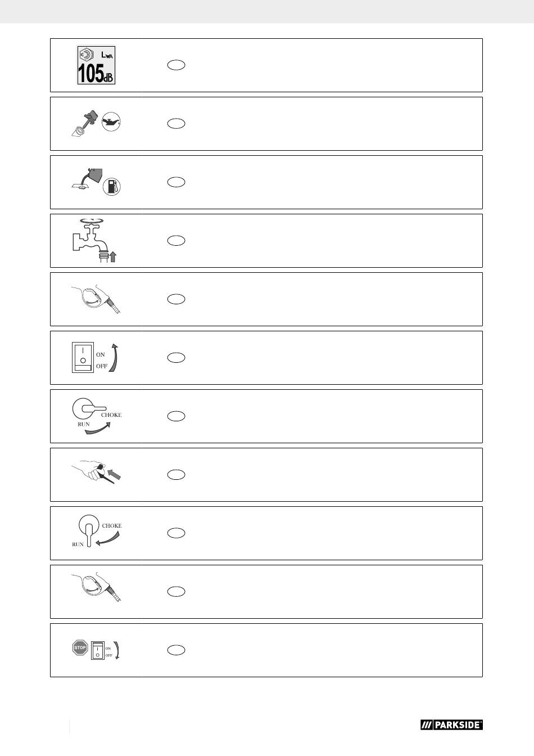Click the 105 dB sound level icon

96,65
